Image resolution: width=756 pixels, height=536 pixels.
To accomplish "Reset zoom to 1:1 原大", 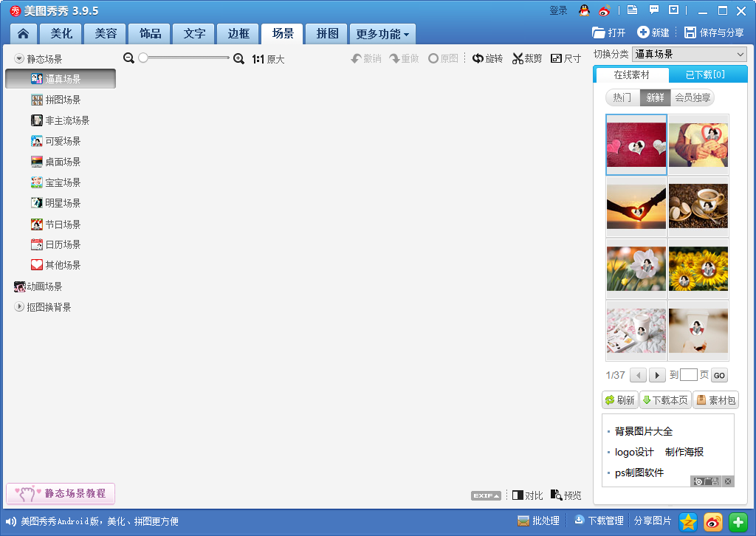I will pyautogui.click(x=269, y=59).
